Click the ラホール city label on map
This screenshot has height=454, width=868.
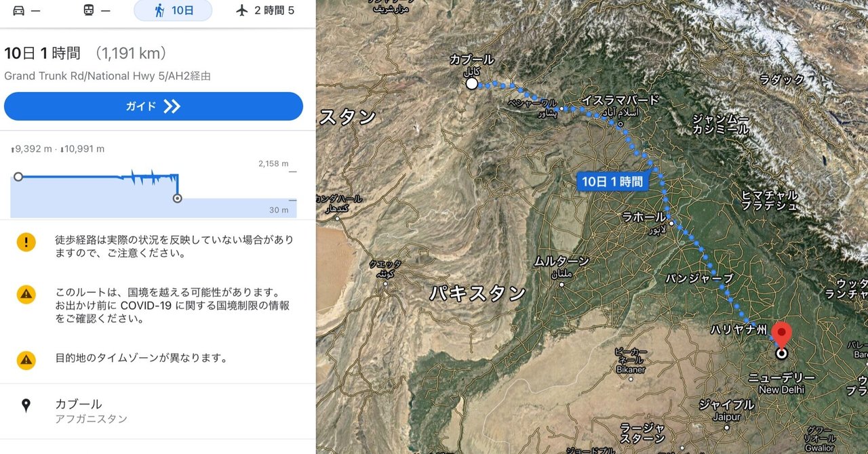(644, 218)
